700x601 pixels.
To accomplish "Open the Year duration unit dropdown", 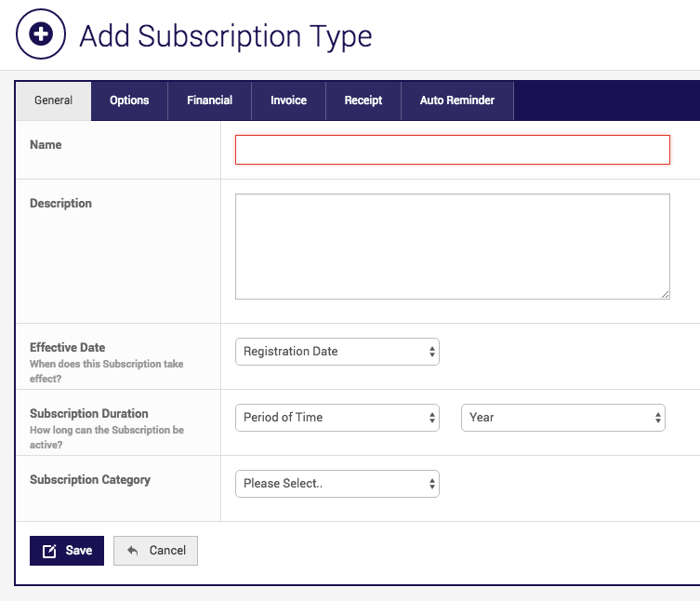I will coord(562,418).
